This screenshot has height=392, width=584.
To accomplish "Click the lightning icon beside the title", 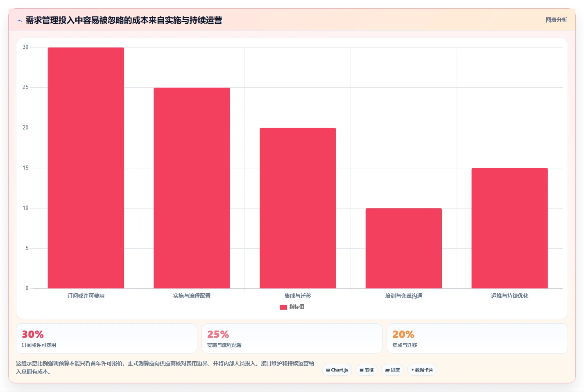I will (19, 20).
